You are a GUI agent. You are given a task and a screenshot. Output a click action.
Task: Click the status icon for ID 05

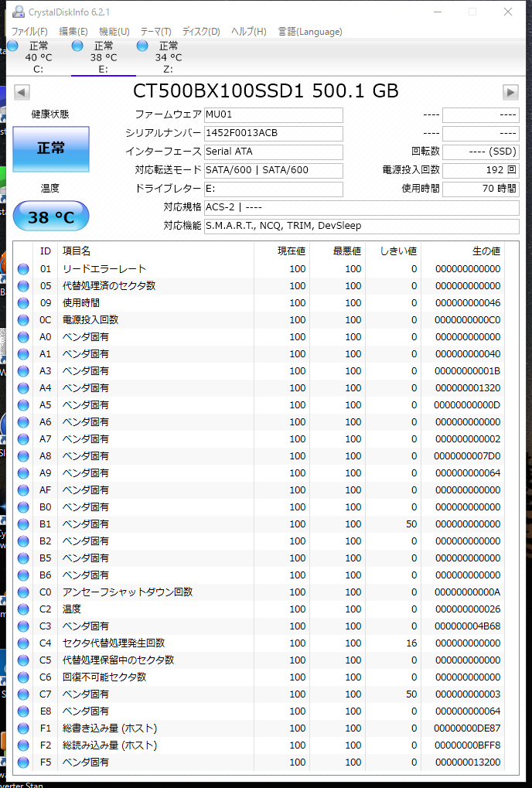coord(23,286)
